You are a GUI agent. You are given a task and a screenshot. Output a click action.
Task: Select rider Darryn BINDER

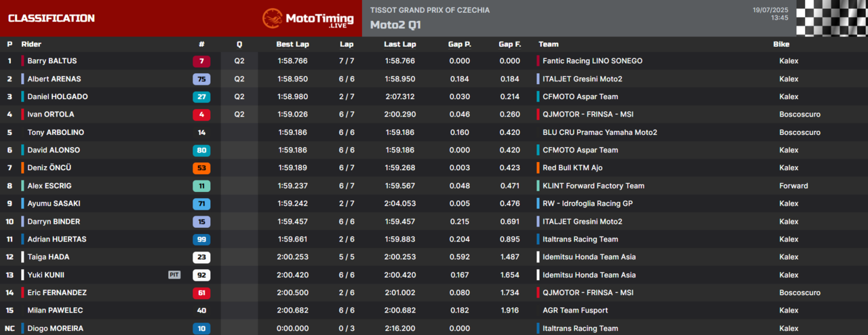(x=54, y=221)
